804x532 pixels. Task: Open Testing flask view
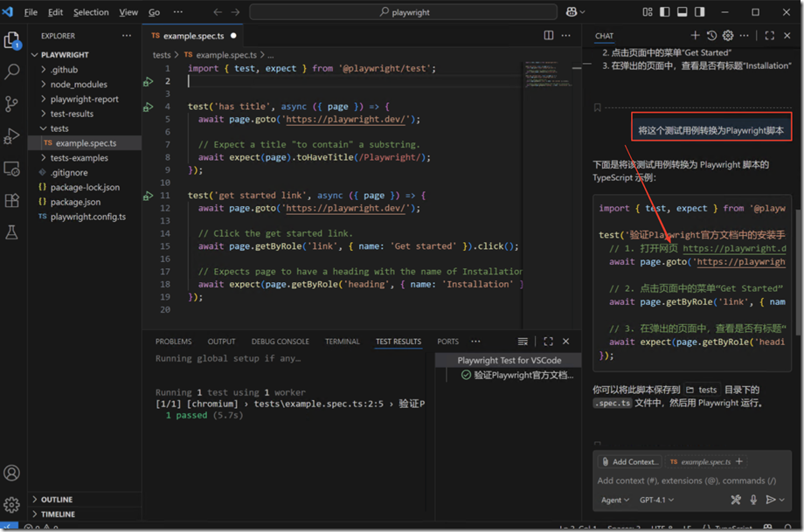point(11,232)
